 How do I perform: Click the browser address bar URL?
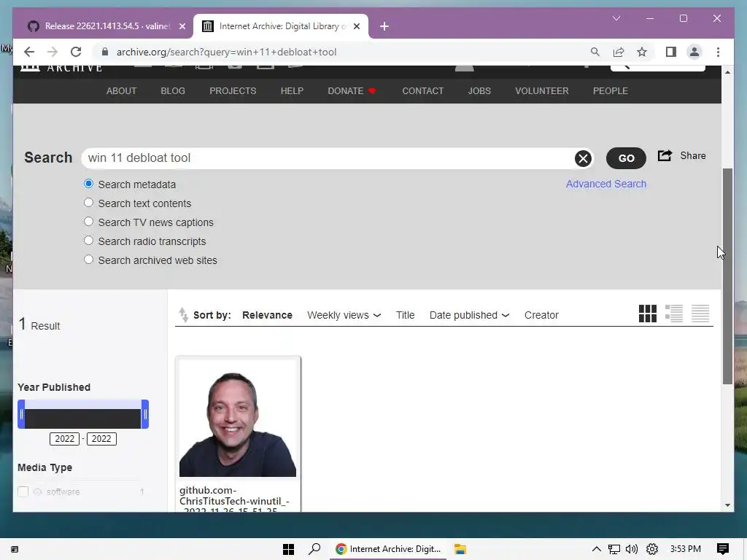[x=227, y=52]
